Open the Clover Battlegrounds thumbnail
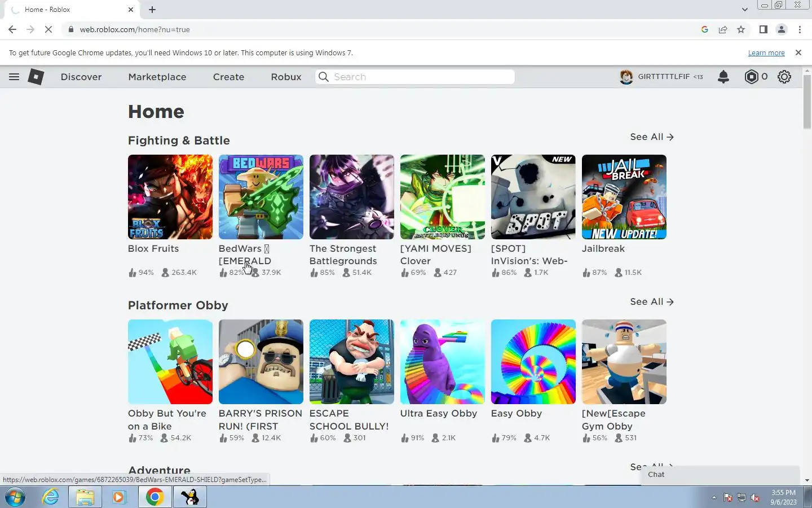812x508 pixels. pos(443,197)
